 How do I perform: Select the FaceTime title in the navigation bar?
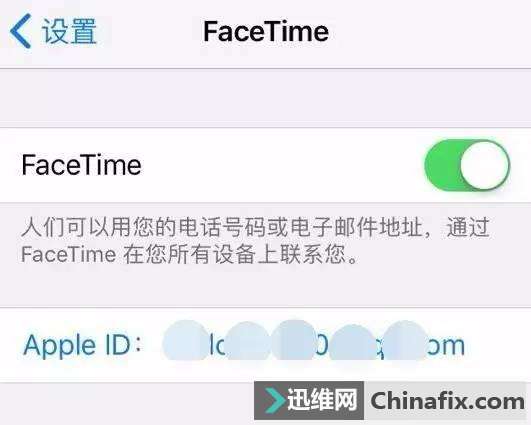click(x=266, y=31)
